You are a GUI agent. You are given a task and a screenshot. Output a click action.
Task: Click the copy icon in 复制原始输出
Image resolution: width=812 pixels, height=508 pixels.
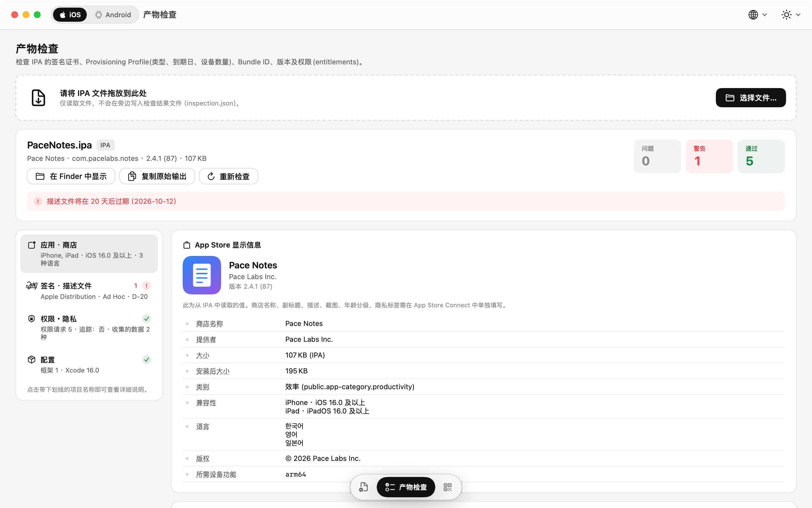pyautogui.click(x=132, y=176)
